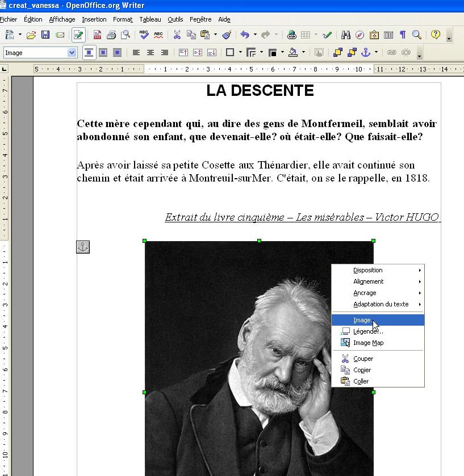
Task: Open Find and Replace binoculars icon
Action: [x=345, y=35]
